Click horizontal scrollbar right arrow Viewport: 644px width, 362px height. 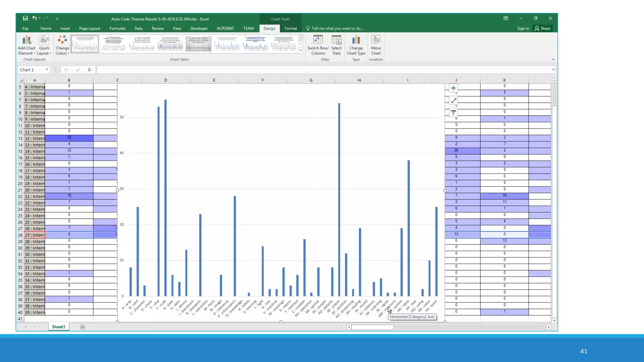pos(549,327)
